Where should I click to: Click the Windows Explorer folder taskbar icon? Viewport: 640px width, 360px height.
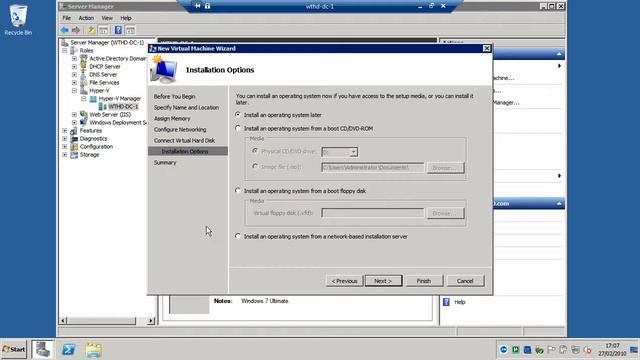tap(93, 350)
